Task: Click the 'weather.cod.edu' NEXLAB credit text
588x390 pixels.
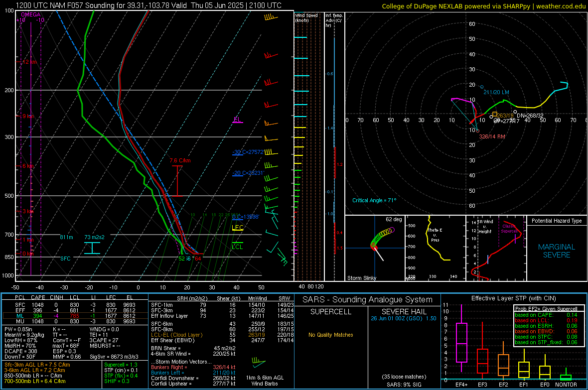Action: tap(561, 6)
